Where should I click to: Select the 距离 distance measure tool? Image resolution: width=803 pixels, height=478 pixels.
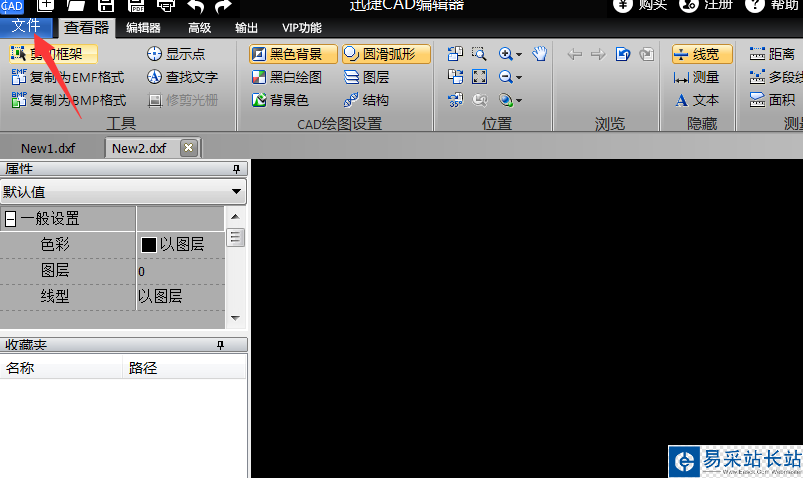(772, 54)
